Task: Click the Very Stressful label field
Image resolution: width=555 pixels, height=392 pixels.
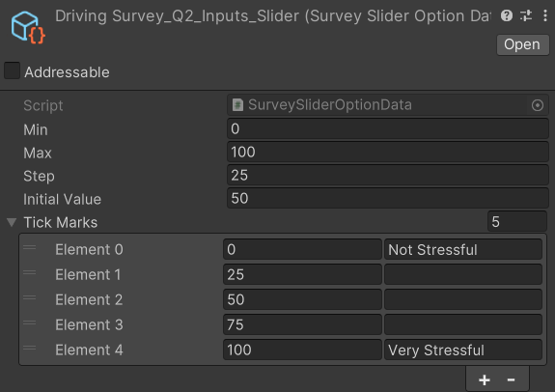Action: (463, 350)
